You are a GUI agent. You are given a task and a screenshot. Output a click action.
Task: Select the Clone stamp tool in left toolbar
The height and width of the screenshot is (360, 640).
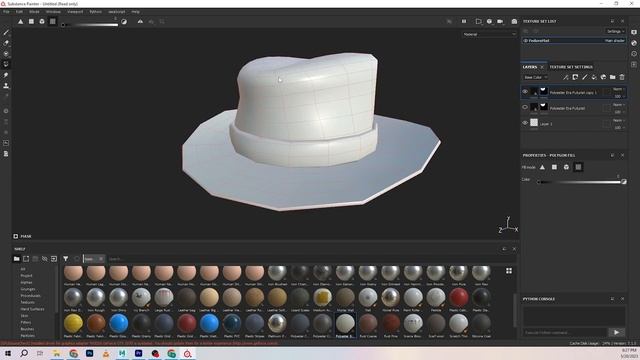pos(6,86)
